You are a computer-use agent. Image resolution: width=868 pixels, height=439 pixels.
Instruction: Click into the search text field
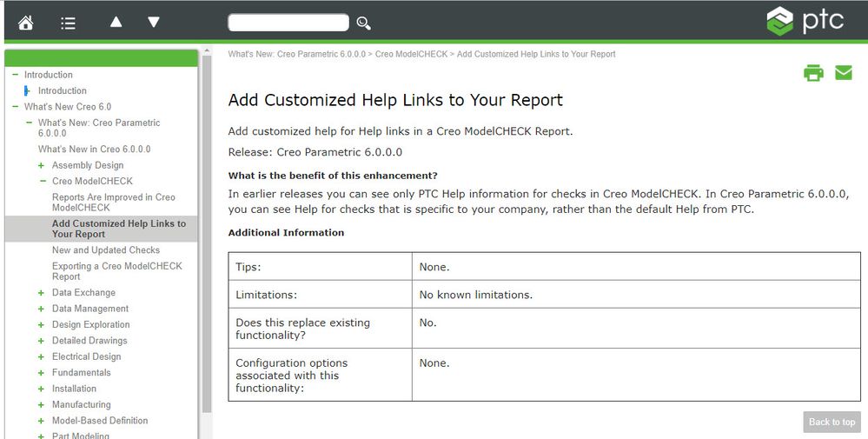(288, 23)
